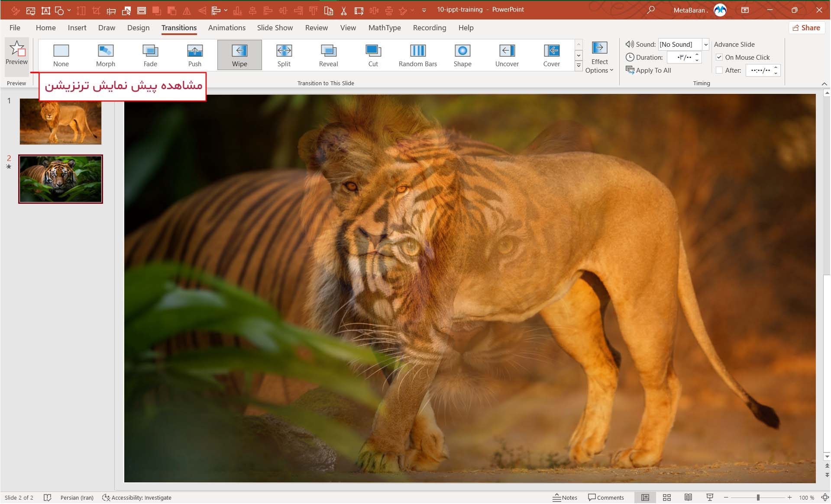Choose the Uncover transition
831x504 pixels.
(x=507, y=55)
